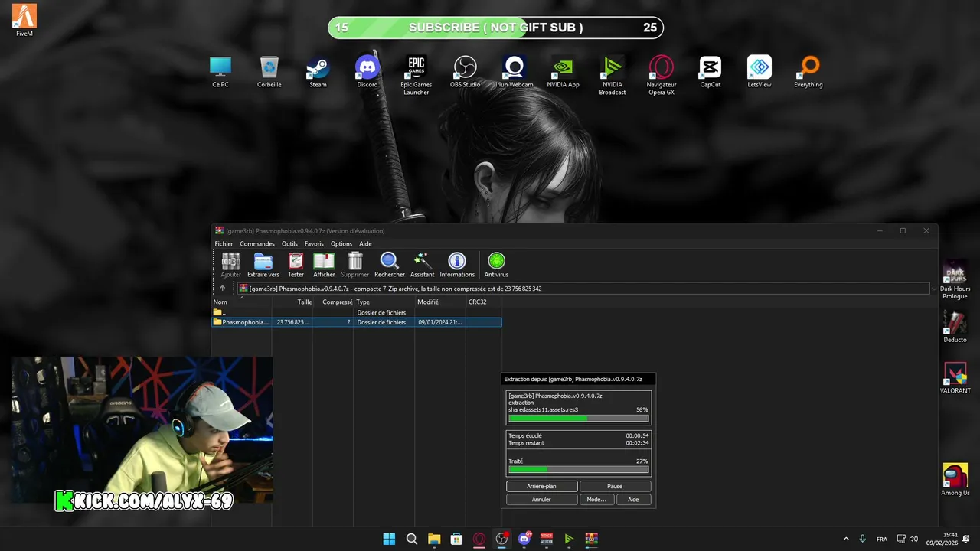Sort by the Nom column header
The image size is (980, 551).
coord(241,302)
